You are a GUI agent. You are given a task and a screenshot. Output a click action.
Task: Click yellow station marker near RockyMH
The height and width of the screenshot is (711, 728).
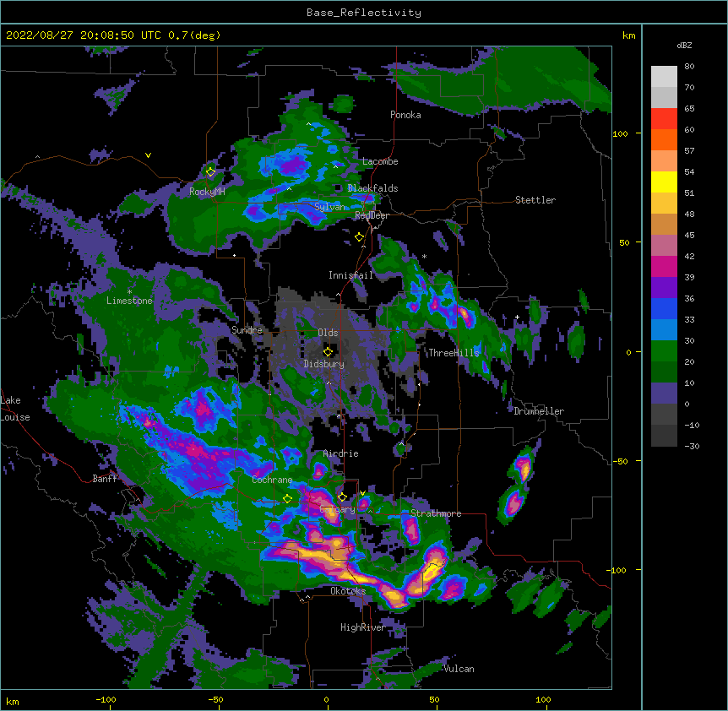(x=210, y=172)
